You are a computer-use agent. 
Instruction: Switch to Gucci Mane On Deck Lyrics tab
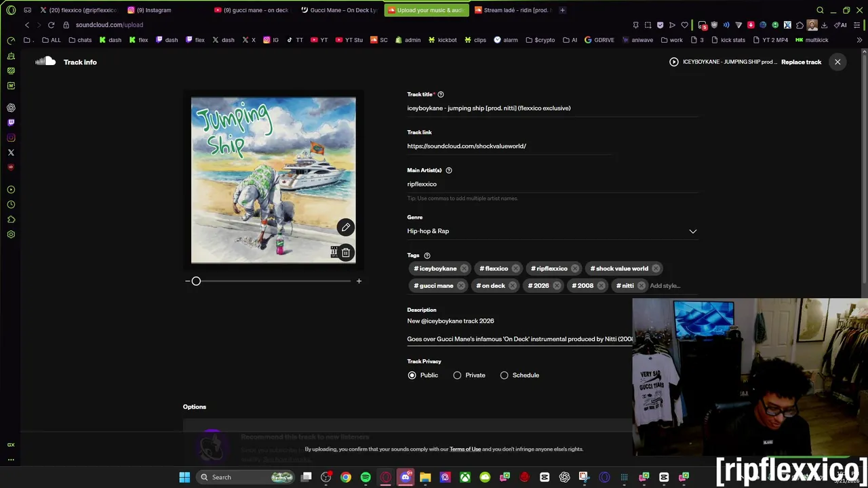[x=339, y=10]
